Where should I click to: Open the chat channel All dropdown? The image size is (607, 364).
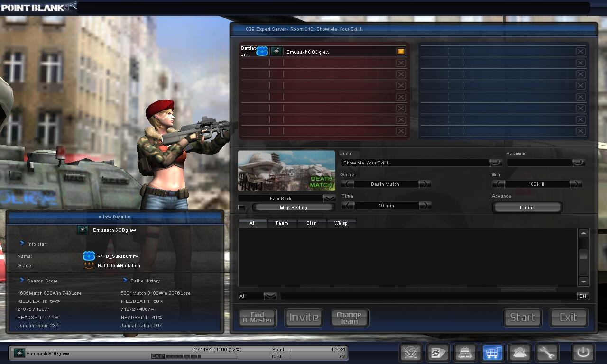[270, 296]
